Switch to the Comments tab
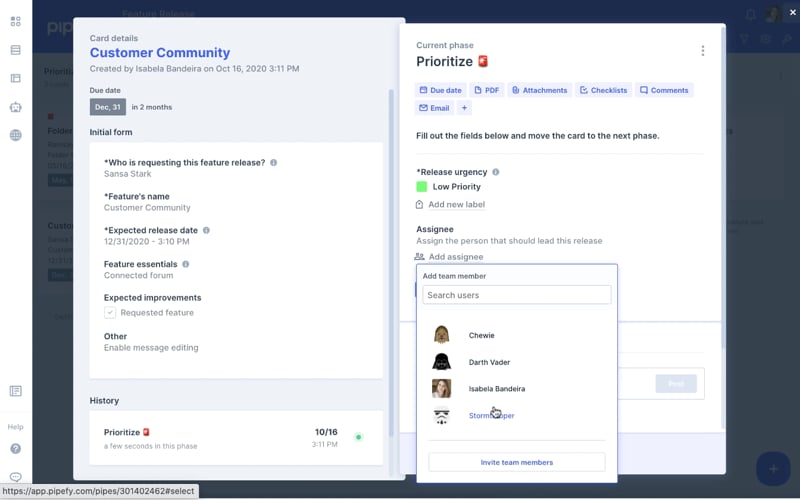800x500 pixels. point(664,90)
